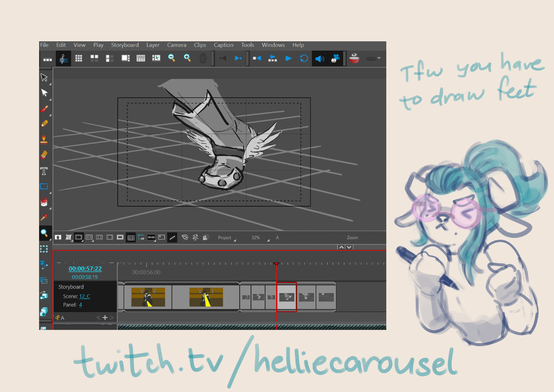Toggle the 00:00 timecode overlay button
This screenshot has width=554, height=392.
[x=151, y=237]
